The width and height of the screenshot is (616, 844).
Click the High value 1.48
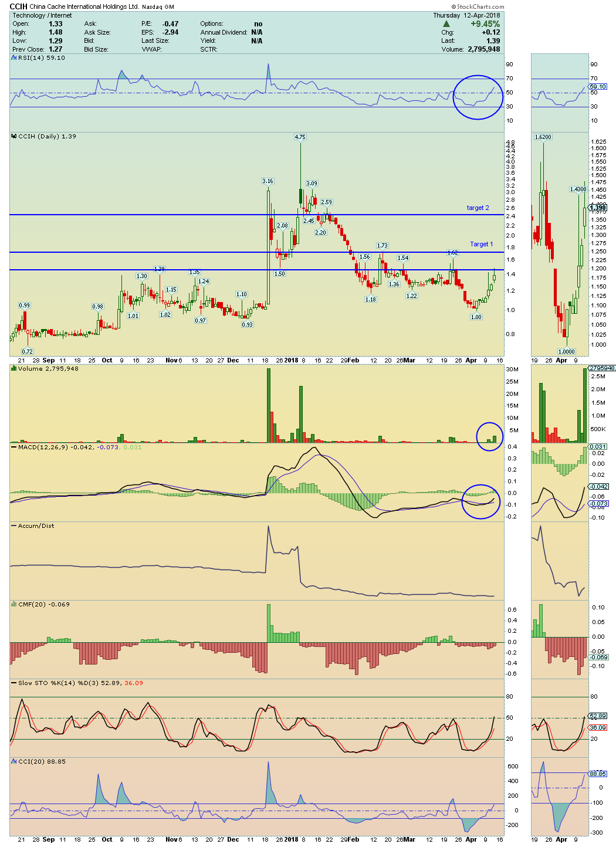[x=56, y=32]
